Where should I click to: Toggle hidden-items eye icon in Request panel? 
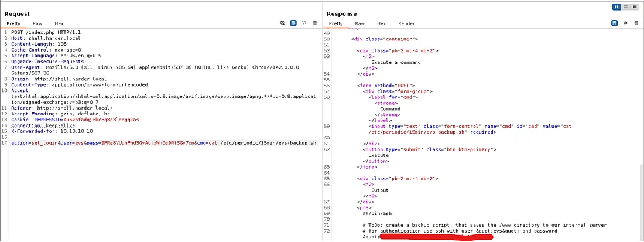[x=283, y=23]
